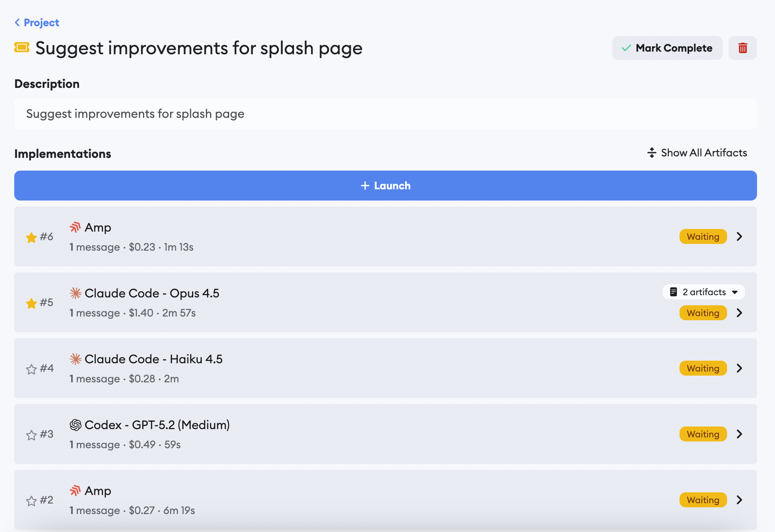The height and width of the screenshot is (532, 775).
Task: Click the Claude logo on Opus 4.5 row
Action: pos(75,293)
